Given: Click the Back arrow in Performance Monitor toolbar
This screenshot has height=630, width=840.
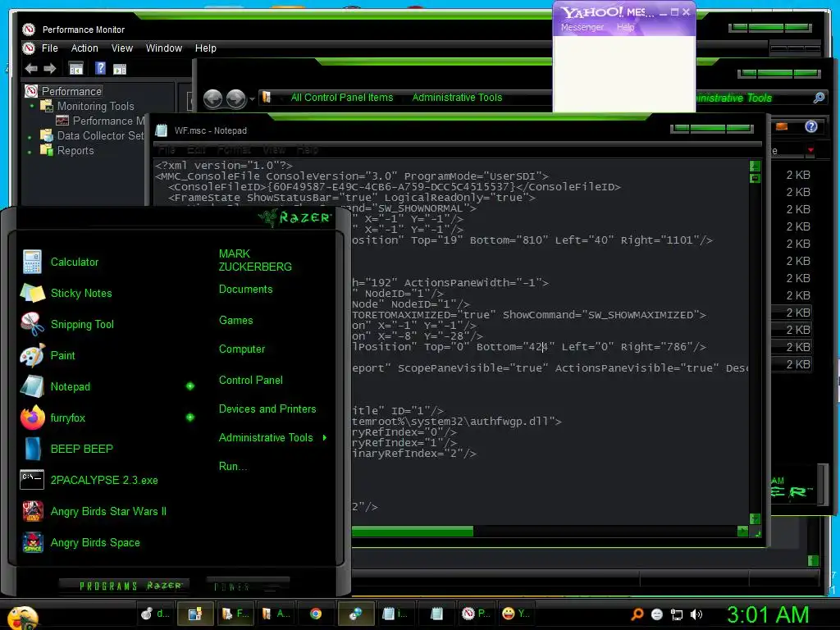Looking at the screenshot, I should tap(31, 69).
